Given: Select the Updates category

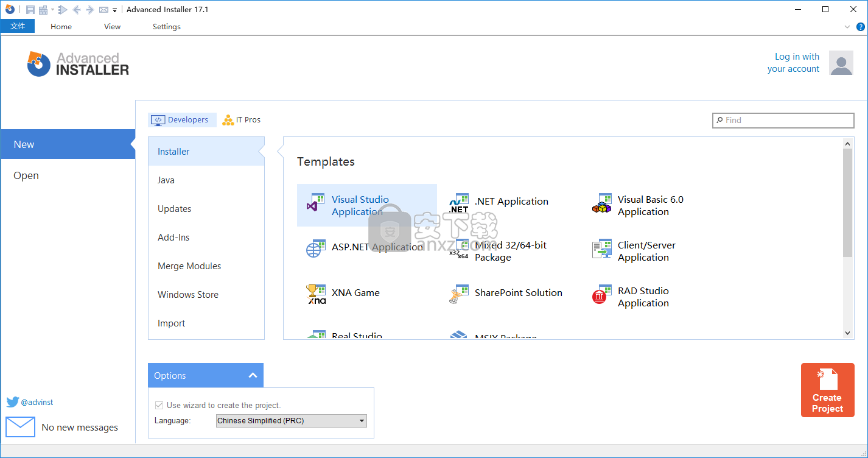Looking at the screenshot, I should (x=206, y=208).
